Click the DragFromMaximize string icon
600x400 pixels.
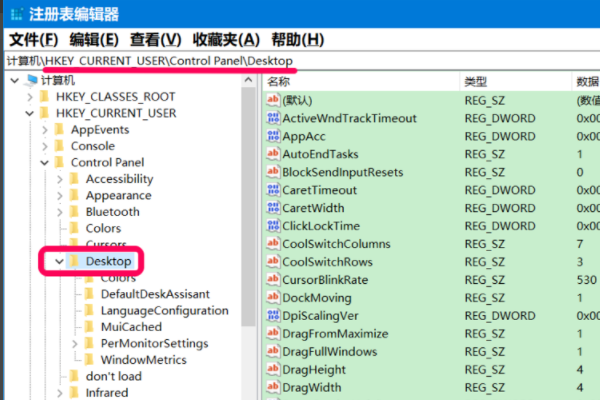coord(273,334)
